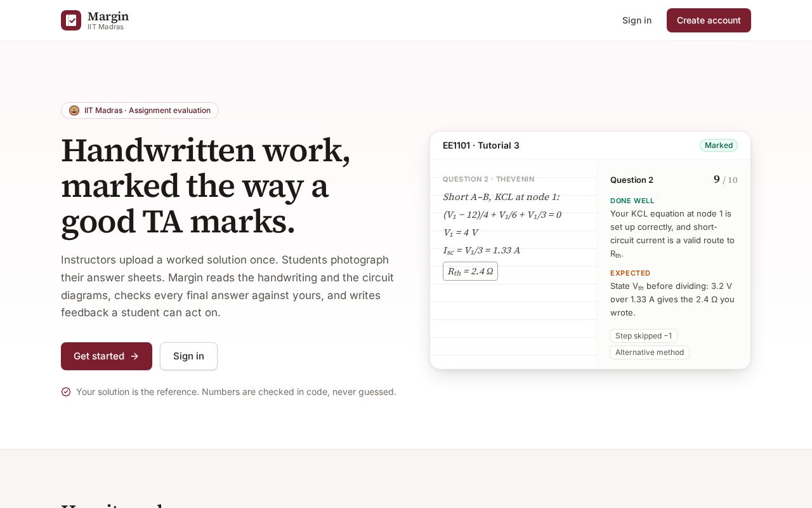Click the Margin logo icon
812x508 pixels.
coord(71,20)
